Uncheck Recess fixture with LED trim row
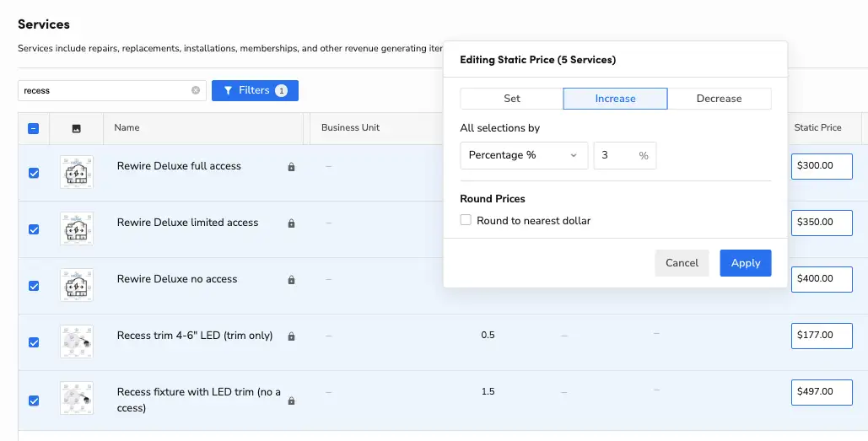The width and height of the screenshot is (868, 441). coord(34,401)
